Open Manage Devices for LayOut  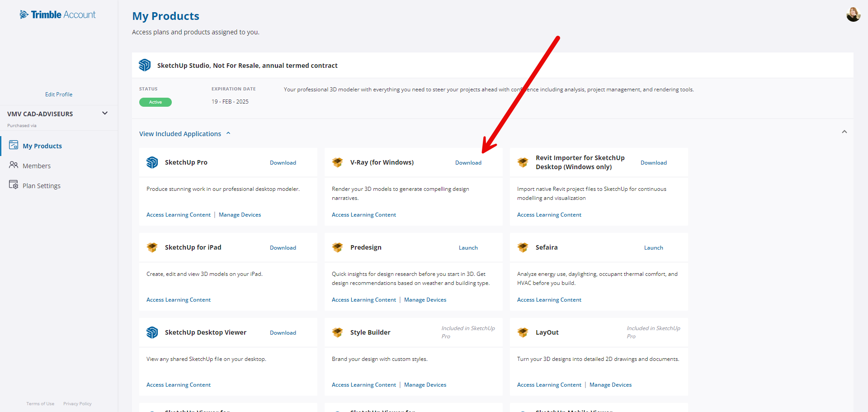(x=611, y=385)
